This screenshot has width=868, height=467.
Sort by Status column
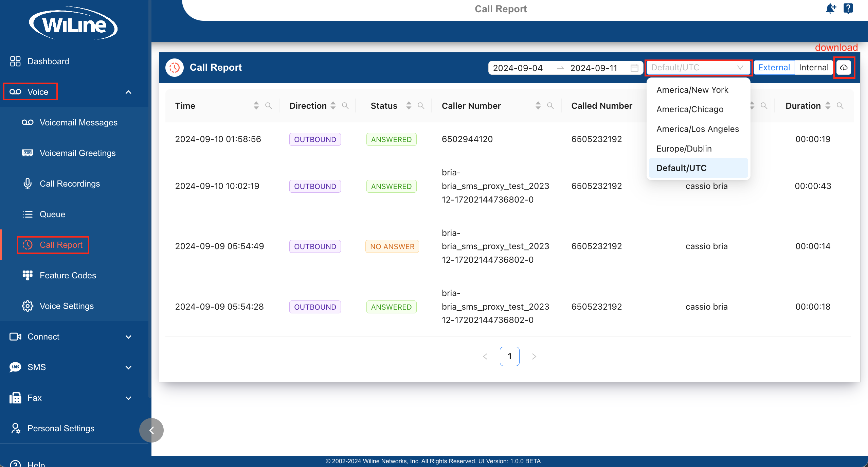click(x=409, y=106)
